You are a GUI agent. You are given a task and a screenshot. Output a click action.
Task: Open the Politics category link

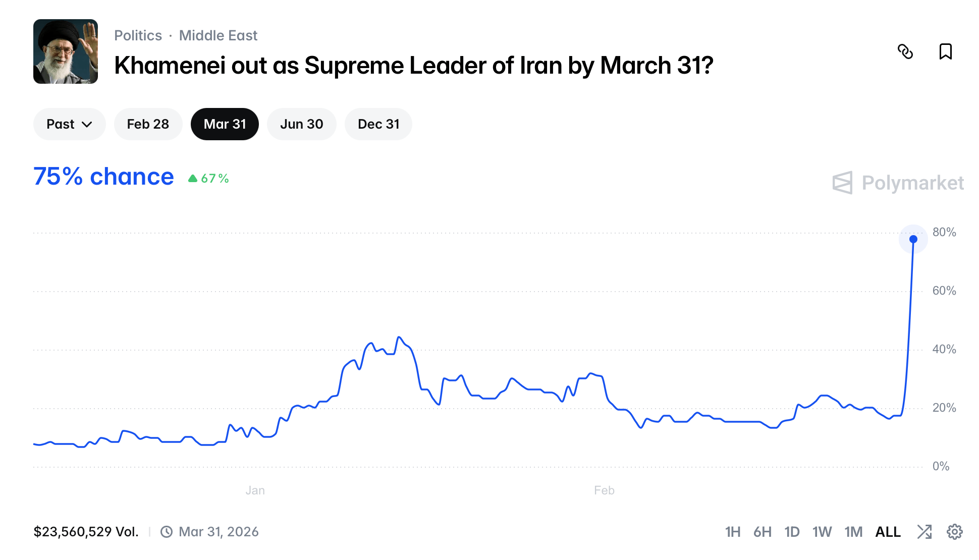(137, 35)
